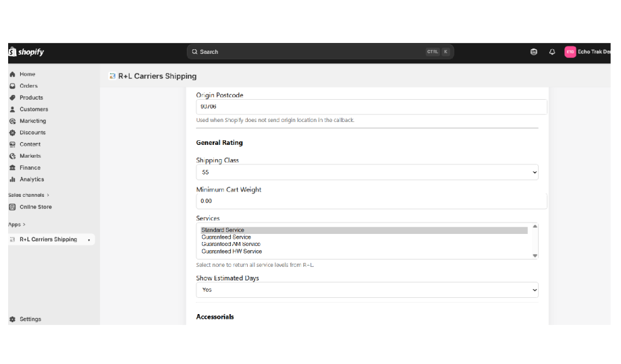This screenshot has width=621, height=364.
Task: Open the Show Estimated Days dropdown
Action: 367,290
